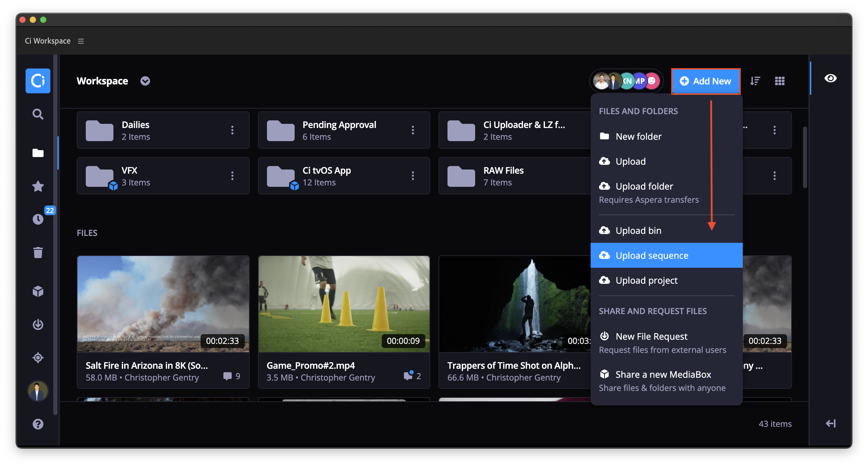Open the Game_Promo#2.mp4 video thumbnail
This screenshot has height=467, width=868.
tap(343, 304)
